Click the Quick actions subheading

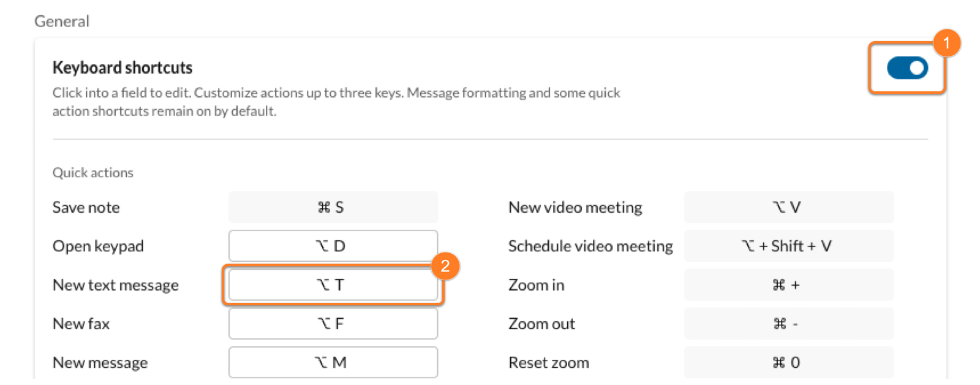point(93,173)
